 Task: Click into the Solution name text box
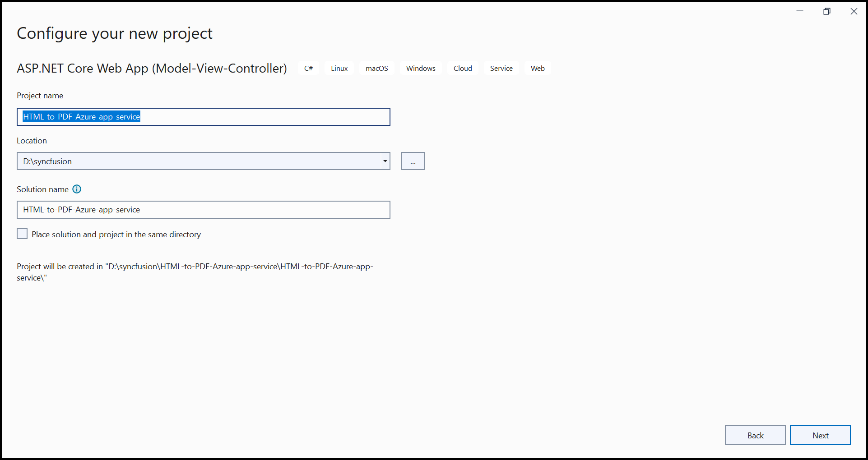[x=204, y=210]
